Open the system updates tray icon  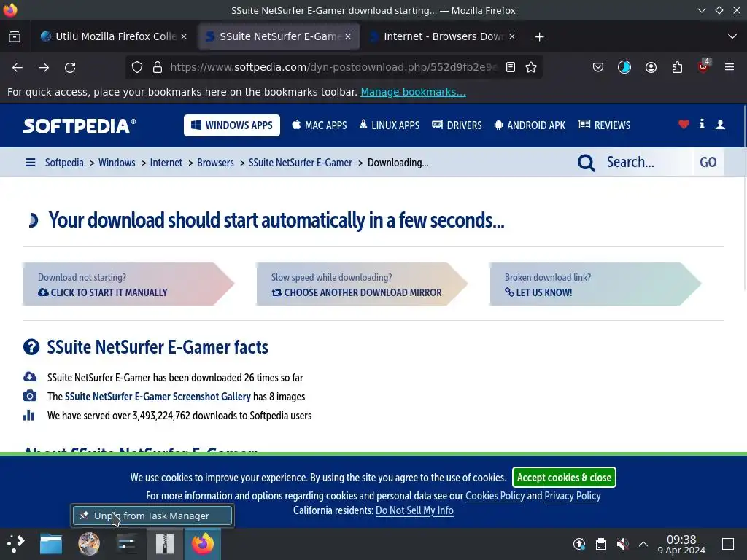point(578,544)
